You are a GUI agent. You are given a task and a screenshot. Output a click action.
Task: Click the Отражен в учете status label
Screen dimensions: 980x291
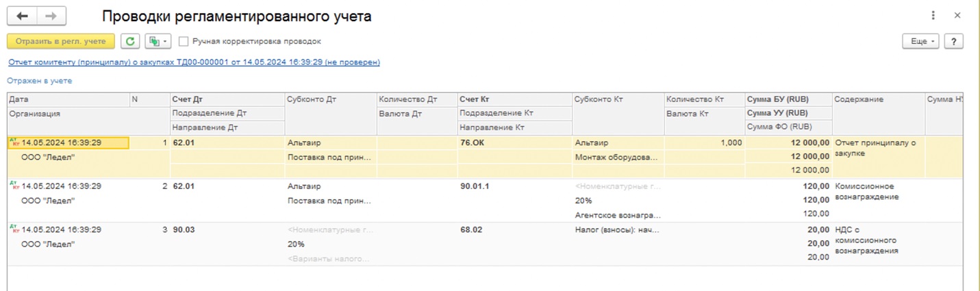(39, 81)
